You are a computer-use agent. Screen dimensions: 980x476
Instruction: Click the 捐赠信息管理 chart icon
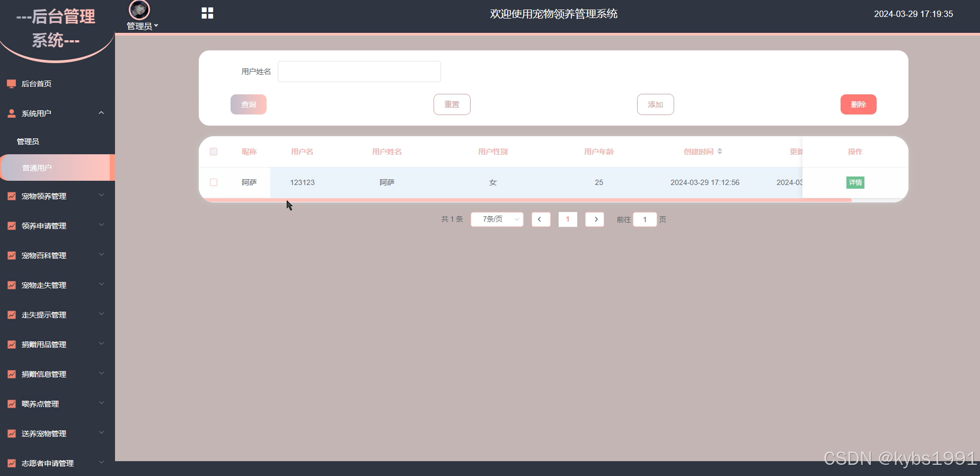[11, 374]
